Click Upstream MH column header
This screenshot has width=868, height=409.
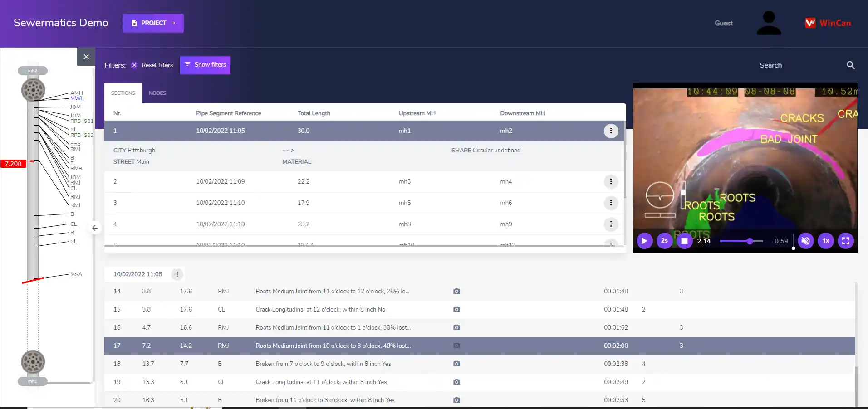(x=417, y=113)
